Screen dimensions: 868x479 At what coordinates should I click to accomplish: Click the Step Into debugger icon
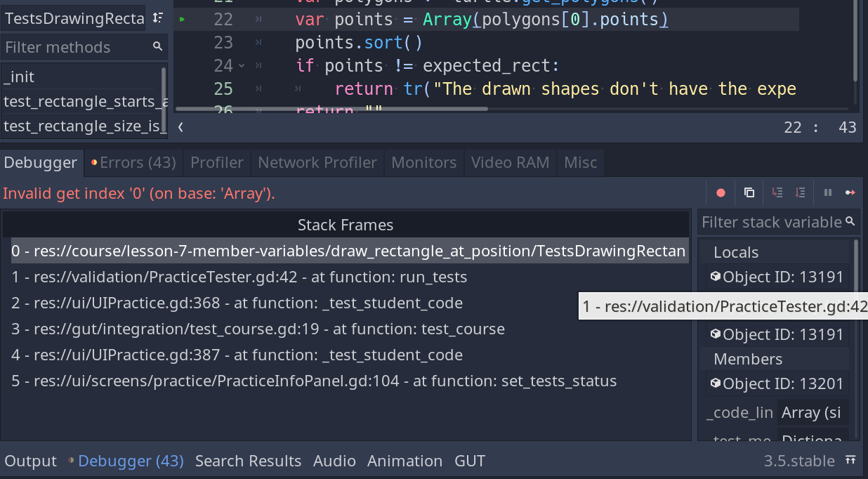pyautogui.click(x=777, y=192)
